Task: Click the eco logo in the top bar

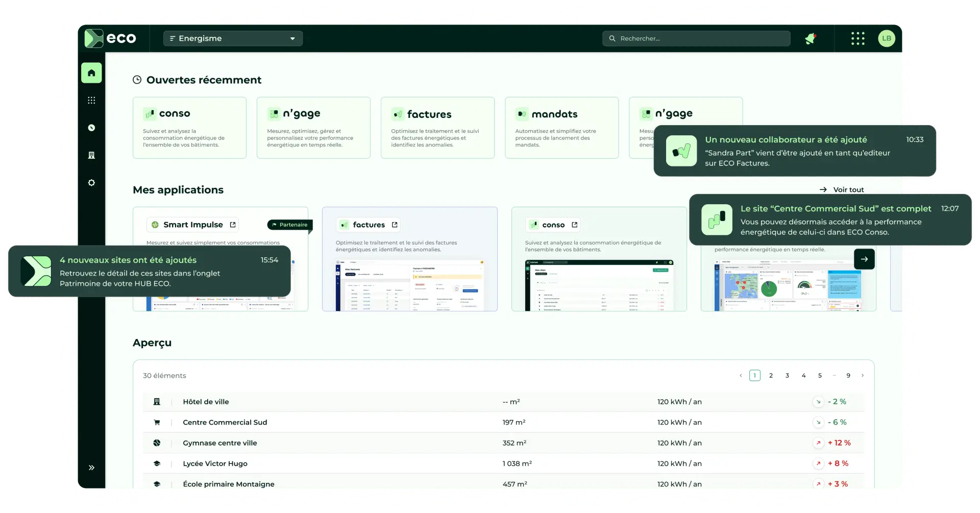Action: point(110,38)
